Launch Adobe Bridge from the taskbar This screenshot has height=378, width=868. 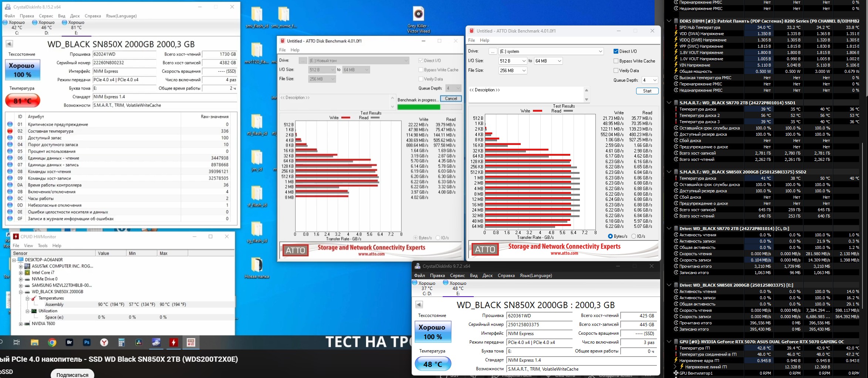tap(70, 342)
